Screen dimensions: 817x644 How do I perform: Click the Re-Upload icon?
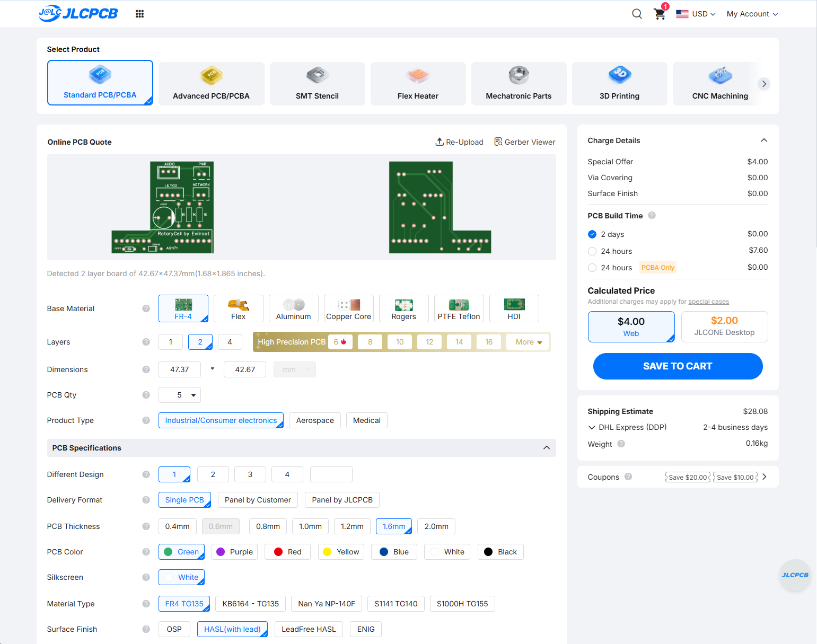click(440, 142)
